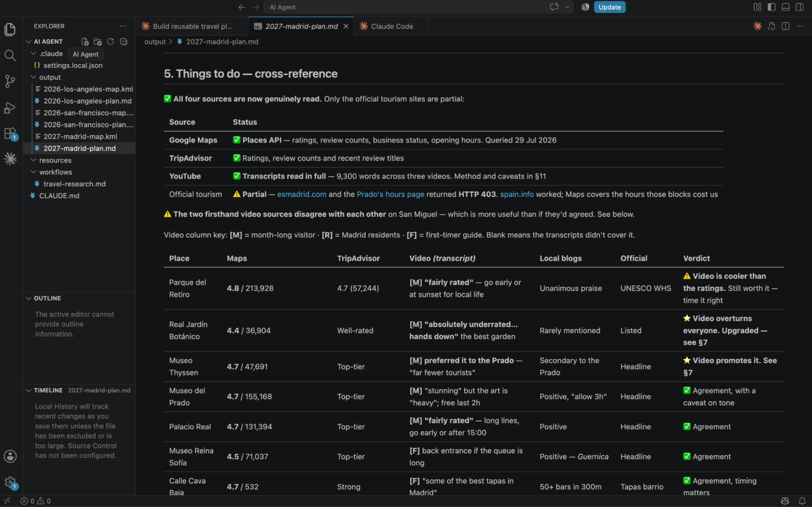This screenshot has width=812, height=507.
Task: Collapse the AI AGENT root folder
Action: [29, 41]
